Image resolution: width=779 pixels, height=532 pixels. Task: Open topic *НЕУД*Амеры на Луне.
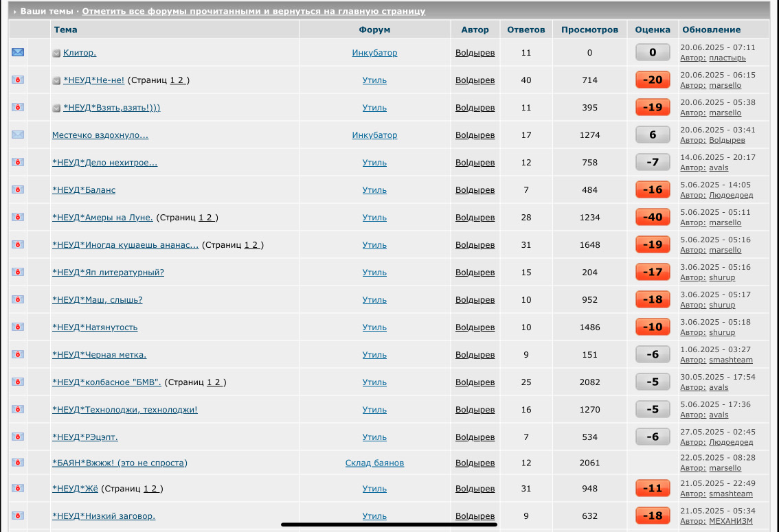[102, 218]
